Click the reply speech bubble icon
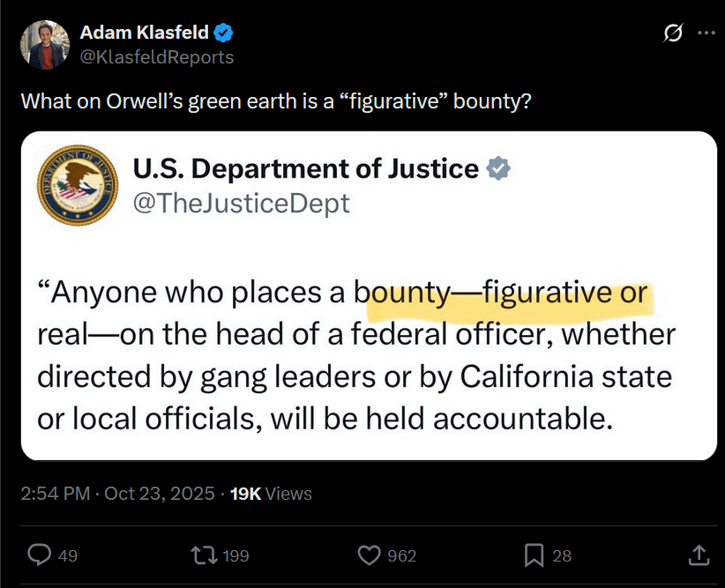Screen dimensions: 725x588 [40, 555]
